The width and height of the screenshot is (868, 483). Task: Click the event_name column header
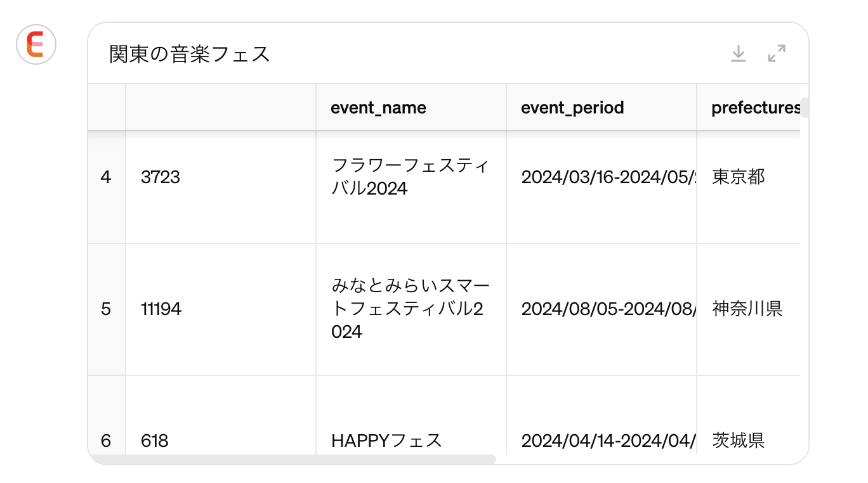pyautogui.click(x=379, y=108)
